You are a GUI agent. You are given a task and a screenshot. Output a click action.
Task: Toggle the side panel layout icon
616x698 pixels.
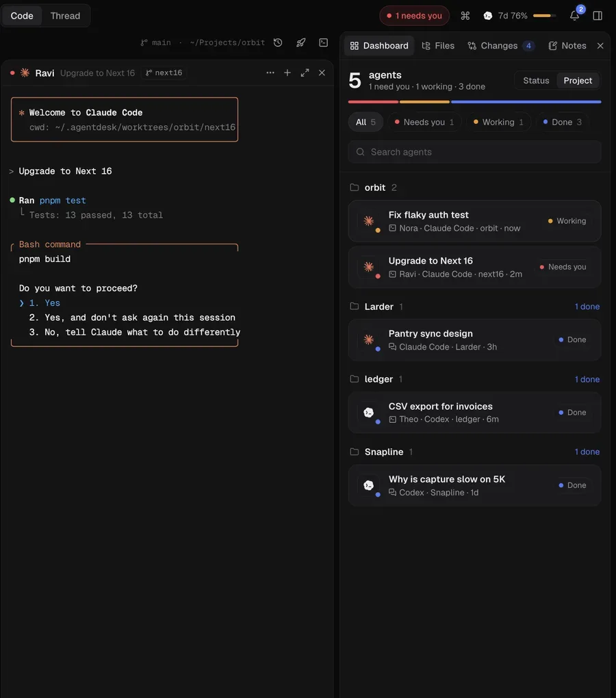[598, 16]
